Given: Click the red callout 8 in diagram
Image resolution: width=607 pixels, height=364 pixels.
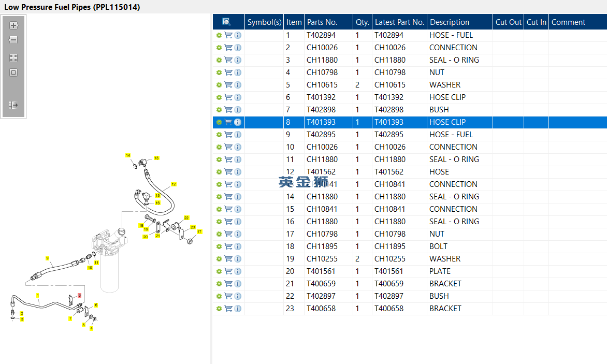Looking at the screenshot, I should tap(79, 295).
